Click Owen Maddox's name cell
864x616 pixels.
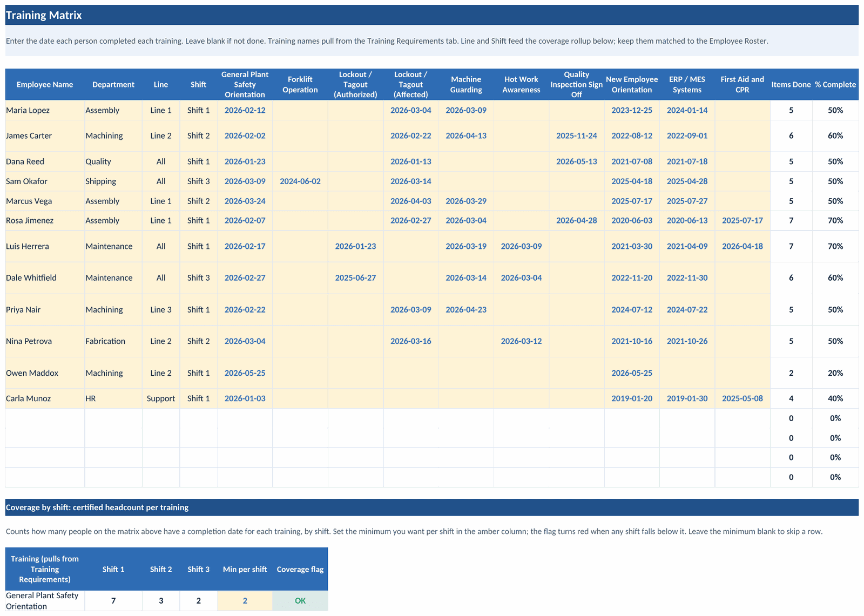(x=45, y=373)
